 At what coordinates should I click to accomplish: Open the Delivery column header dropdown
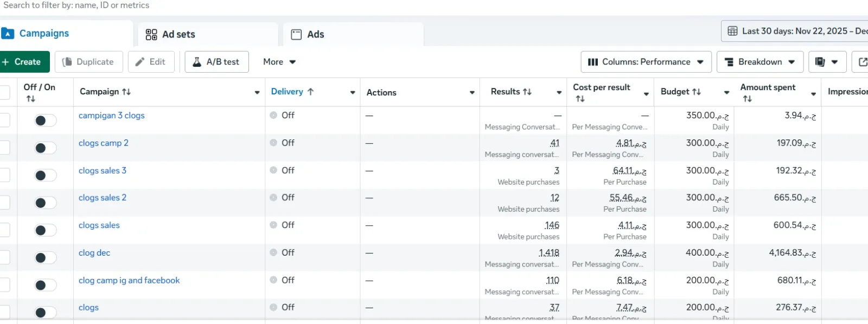pyautogui.click(x=353, y=93)
